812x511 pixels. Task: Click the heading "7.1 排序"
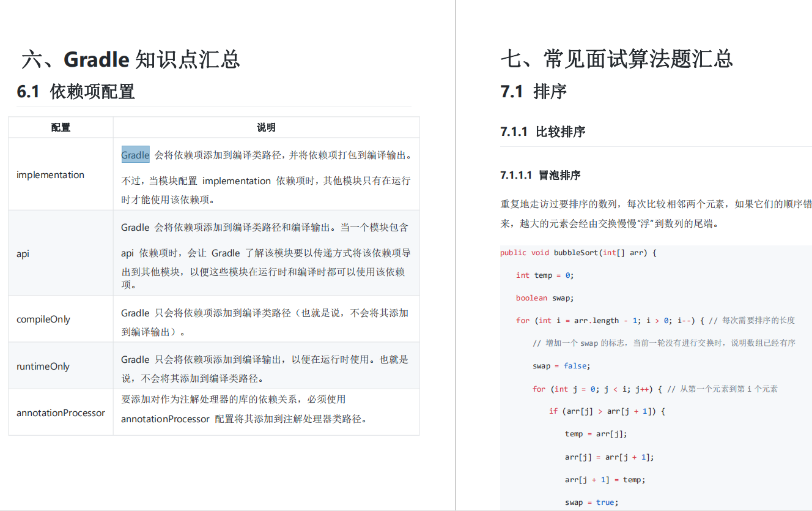(x=534, y=92)
